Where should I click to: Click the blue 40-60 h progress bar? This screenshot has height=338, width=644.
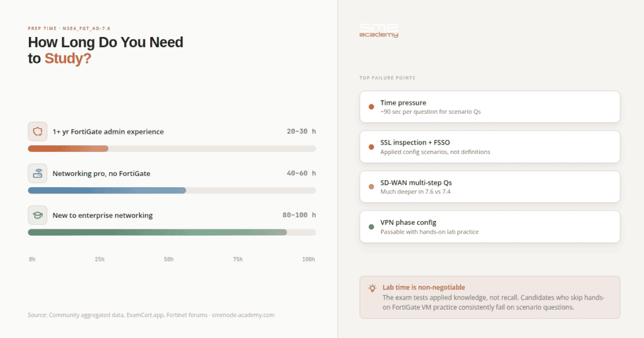click(x=107, y=190)
